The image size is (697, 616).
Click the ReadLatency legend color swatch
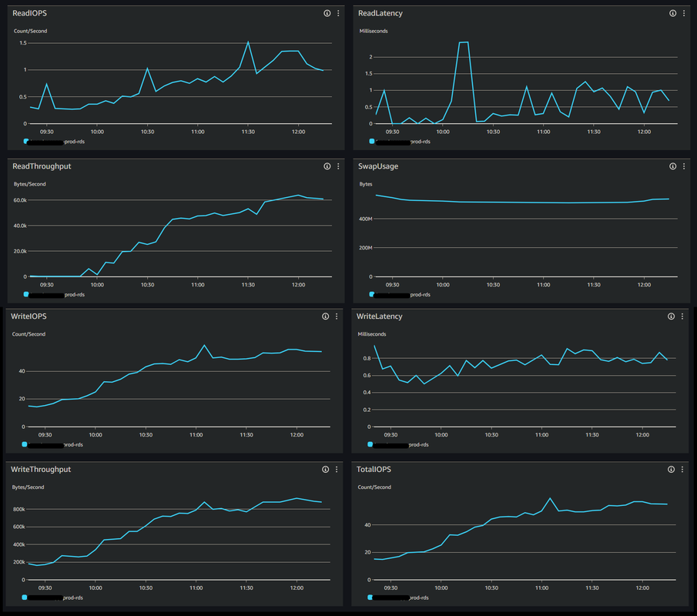372,142
